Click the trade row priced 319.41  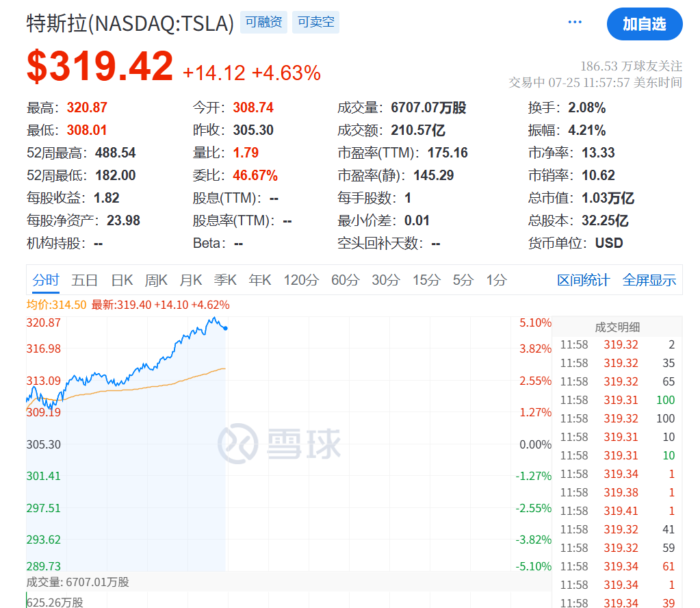(617, 511)
